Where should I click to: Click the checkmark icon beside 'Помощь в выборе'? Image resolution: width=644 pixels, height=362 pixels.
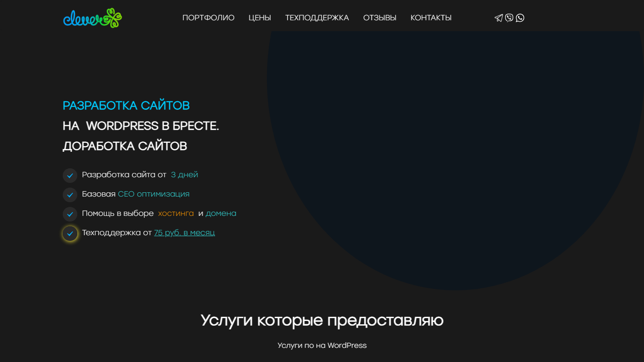70,214
